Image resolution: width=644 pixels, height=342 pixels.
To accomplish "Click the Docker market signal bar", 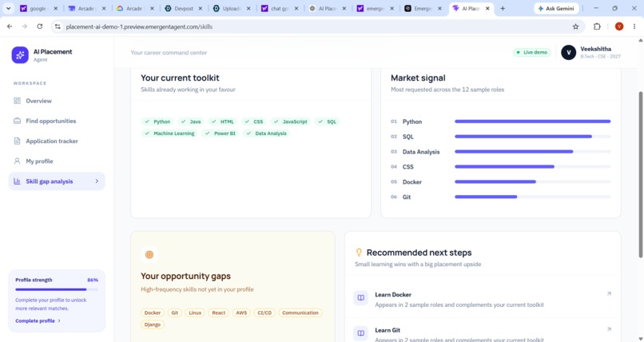I will pyautogui.click(x=532, y=181).
